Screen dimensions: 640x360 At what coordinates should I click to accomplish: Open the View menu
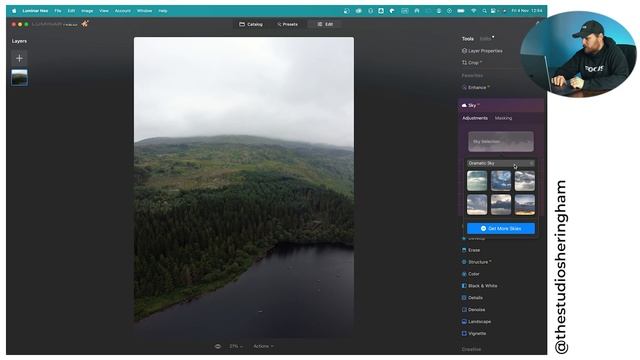tap(104, 11)
